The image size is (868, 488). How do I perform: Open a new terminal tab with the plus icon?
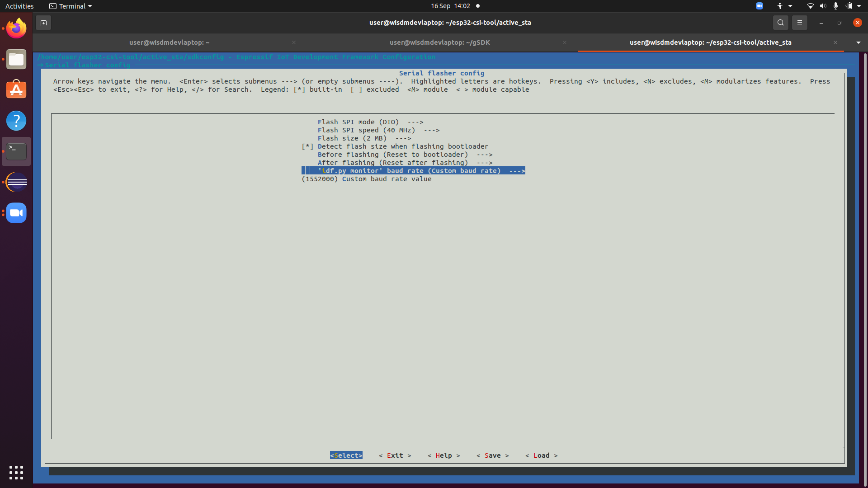pos(43,22)
